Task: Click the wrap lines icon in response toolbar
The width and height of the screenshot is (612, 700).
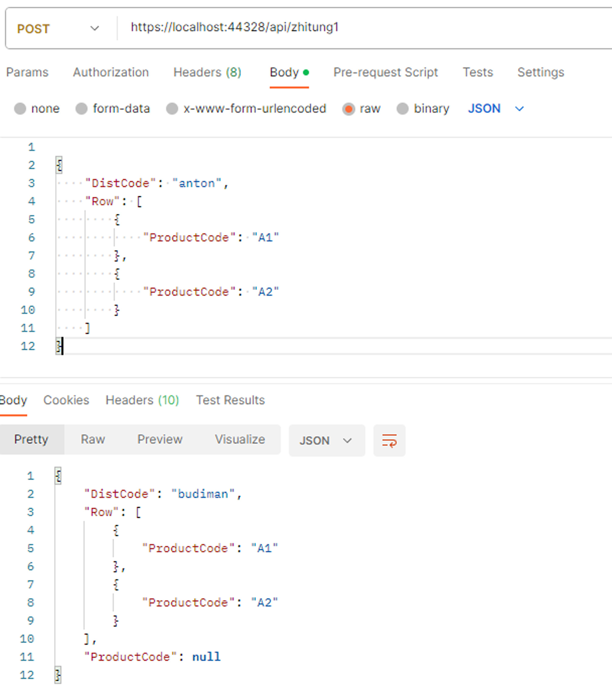Action: pyautogui.click(x=389, y=440)
